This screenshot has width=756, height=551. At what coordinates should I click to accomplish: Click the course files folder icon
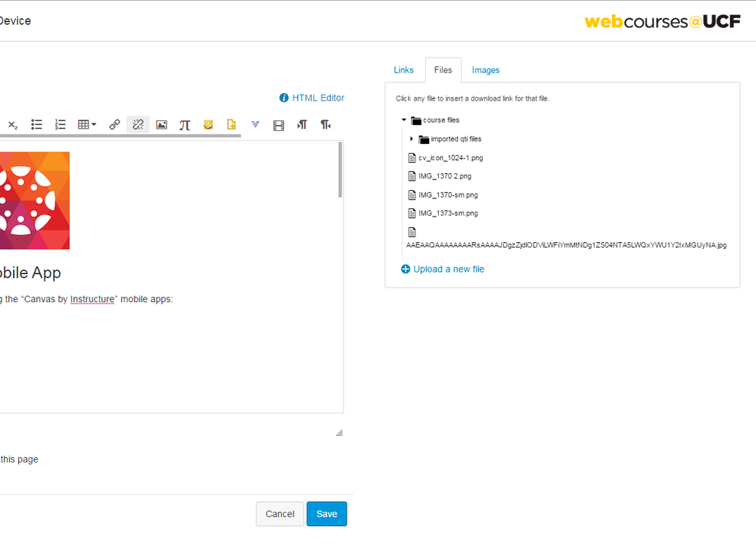click(416, 120)
